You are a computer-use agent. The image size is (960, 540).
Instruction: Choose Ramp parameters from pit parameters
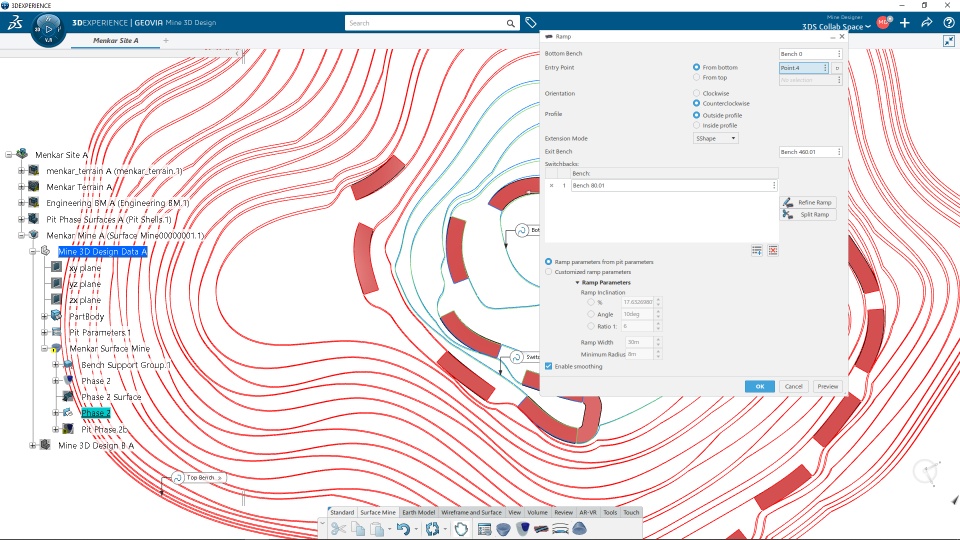[x=549, y=261]
